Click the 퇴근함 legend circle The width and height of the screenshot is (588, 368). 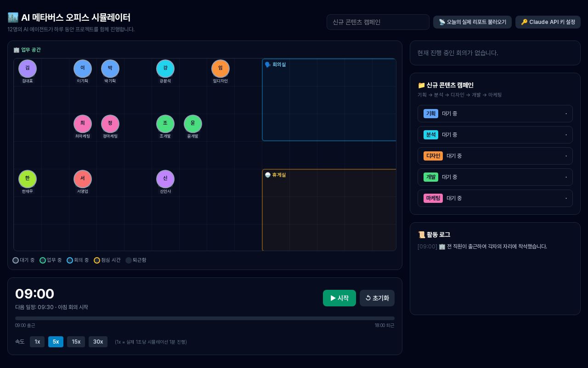pos(129,260)
